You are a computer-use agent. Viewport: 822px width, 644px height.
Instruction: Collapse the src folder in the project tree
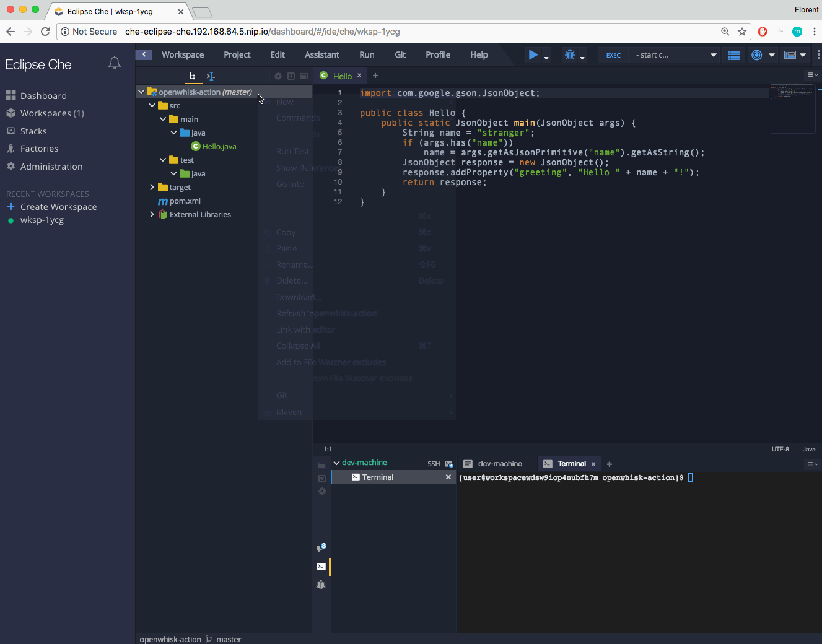[152, 105]
